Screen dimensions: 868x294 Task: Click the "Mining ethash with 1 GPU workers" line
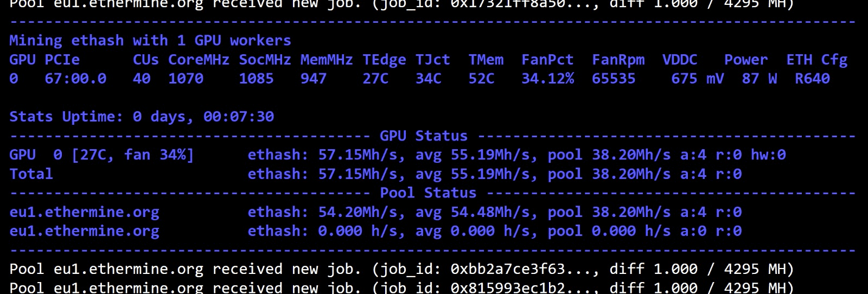(150, 41)
